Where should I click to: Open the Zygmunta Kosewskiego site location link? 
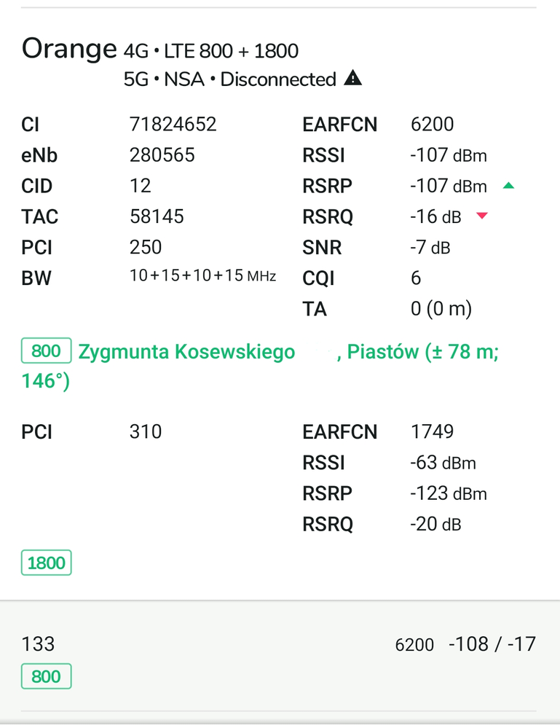coord(186,352)
